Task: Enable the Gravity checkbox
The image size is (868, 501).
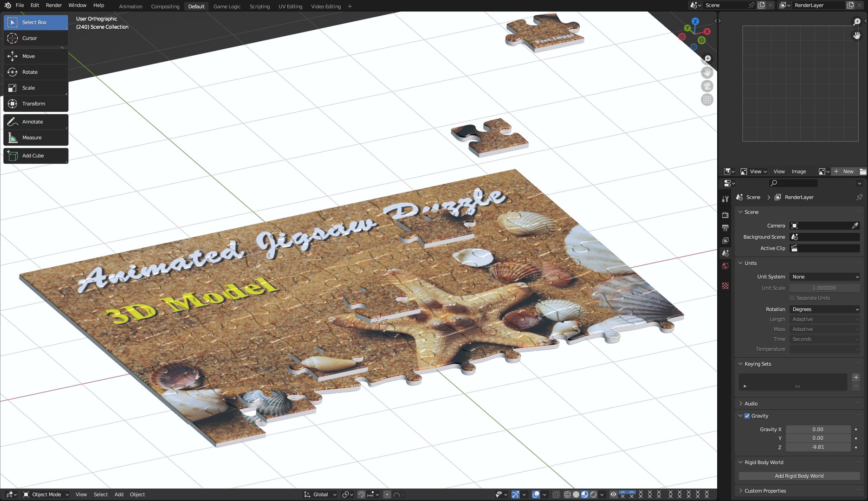Action: pos(747,416)
